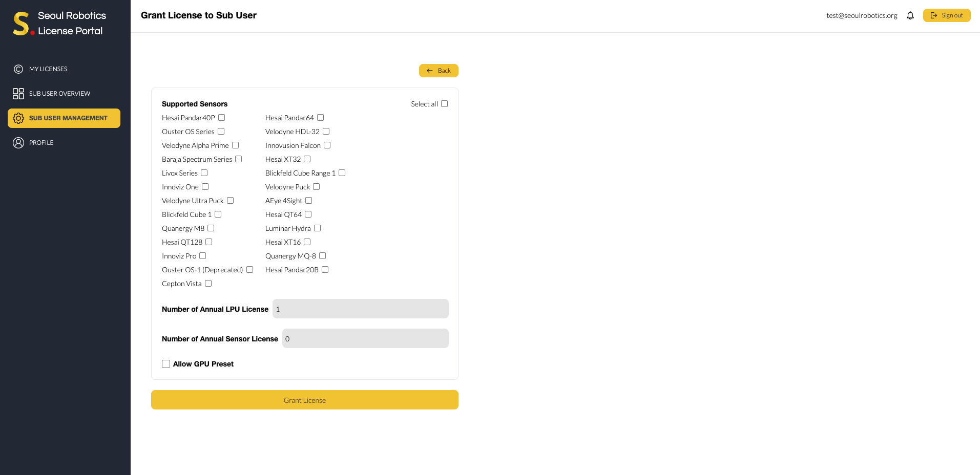This screenshot has height=475, width=980.
Task: Enable Velodyne Alpha Prime checkbox
Action: 236,145
